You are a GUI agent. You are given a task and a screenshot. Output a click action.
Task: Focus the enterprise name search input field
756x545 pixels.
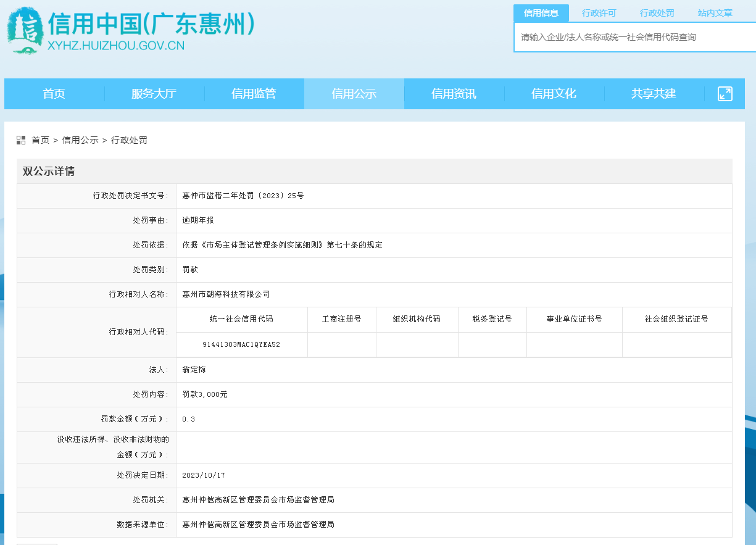click(x=634, y=37)
